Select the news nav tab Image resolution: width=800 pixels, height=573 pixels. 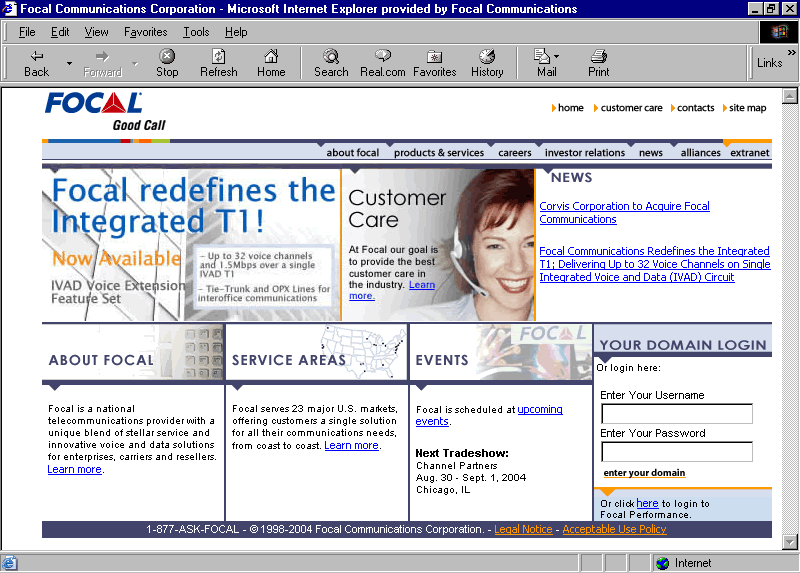coord(651,153)
